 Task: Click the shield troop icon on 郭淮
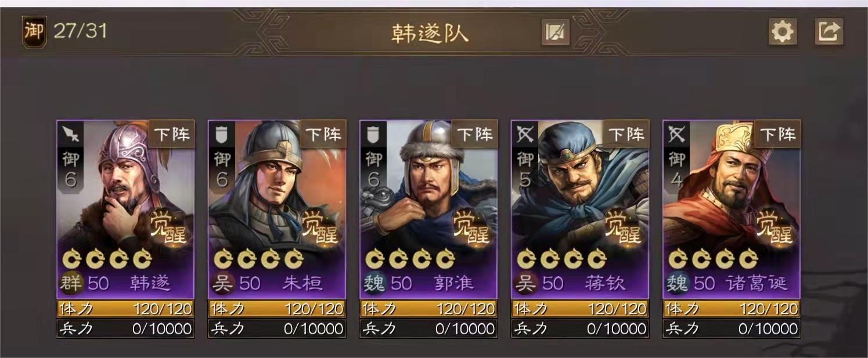click(x=373, y=135)
